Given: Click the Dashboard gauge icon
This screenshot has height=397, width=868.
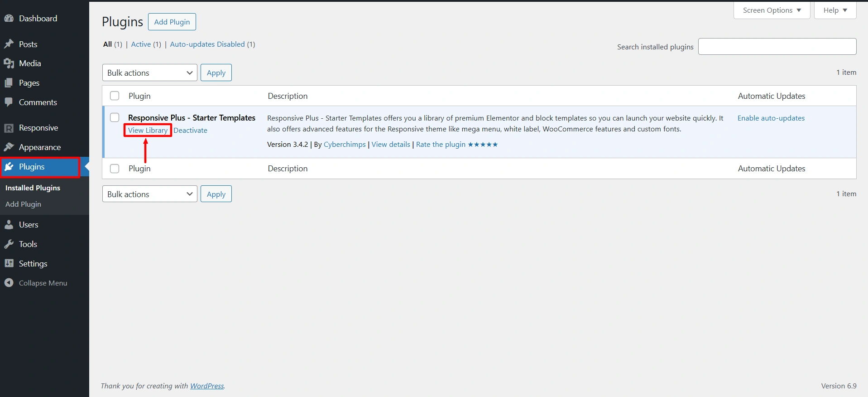Looking at the screenshot, I should (9, 19).
